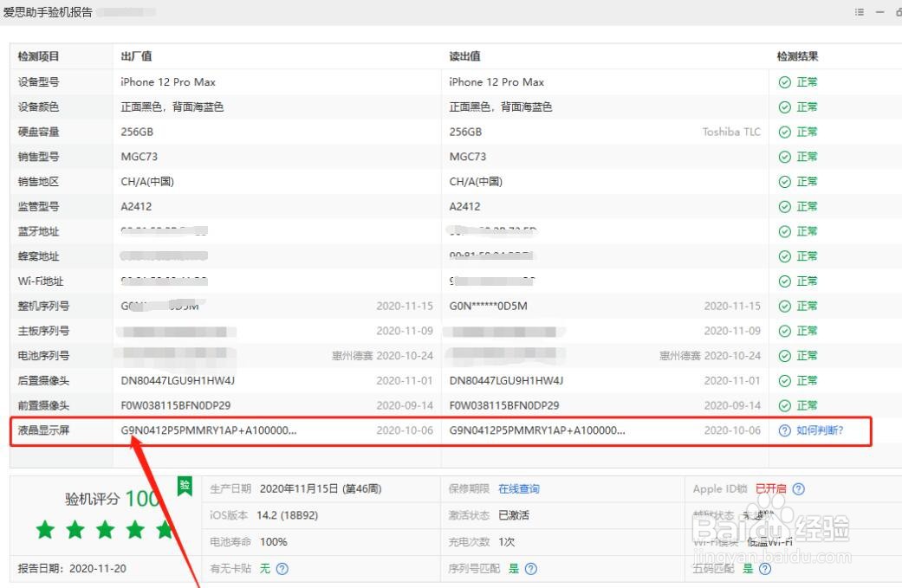
Task: Click the green check icon in 蜂窝地址 row
Action: click(785, 256)
